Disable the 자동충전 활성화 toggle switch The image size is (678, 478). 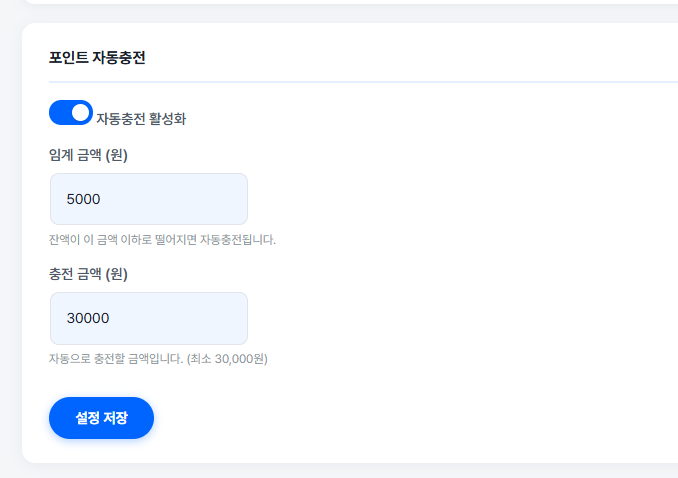pos(70,113)
